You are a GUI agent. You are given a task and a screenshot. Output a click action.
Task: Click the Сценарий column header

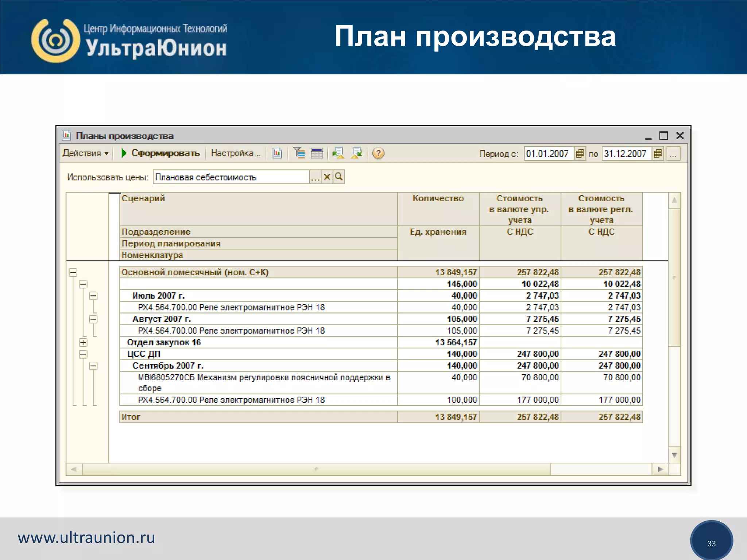click(x=258, y=209)
